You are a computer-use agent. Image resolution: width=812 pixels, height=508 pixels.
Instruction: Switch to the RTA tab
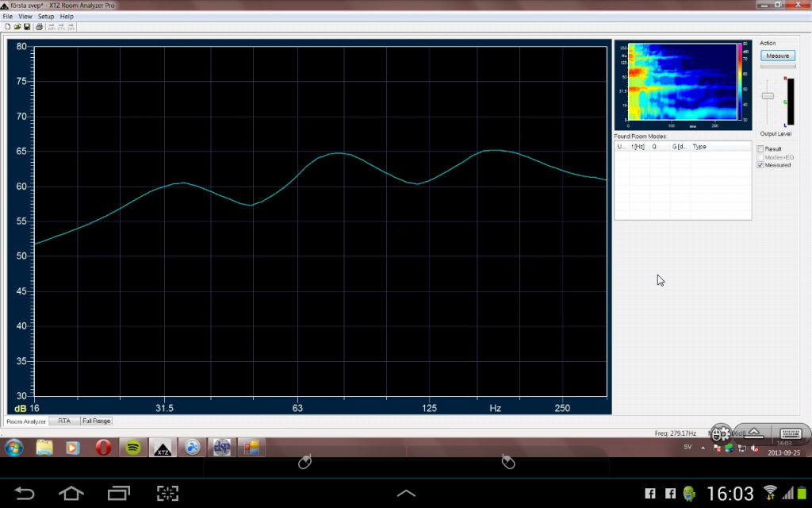[x=64, y=421]
